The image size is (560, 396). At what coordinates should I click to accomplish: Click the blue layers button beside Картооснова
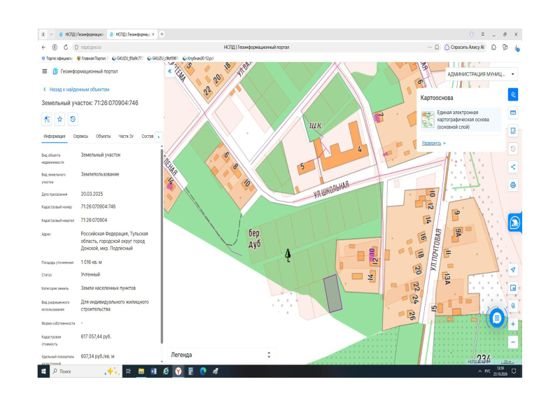pos(513,95)
